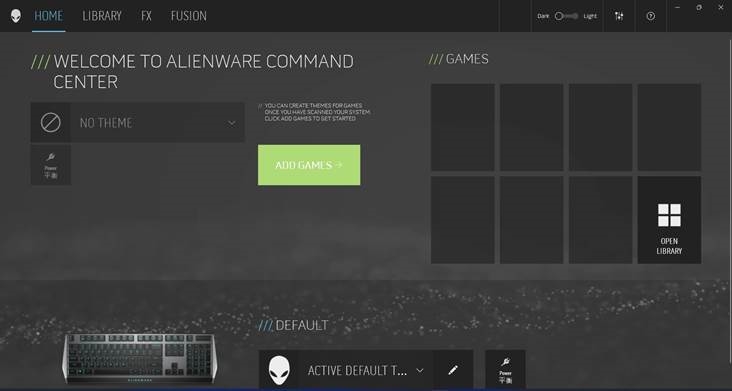Click the DEFAULT section heading
This screenshot has height=391, width=732.
tap(302, 325)
